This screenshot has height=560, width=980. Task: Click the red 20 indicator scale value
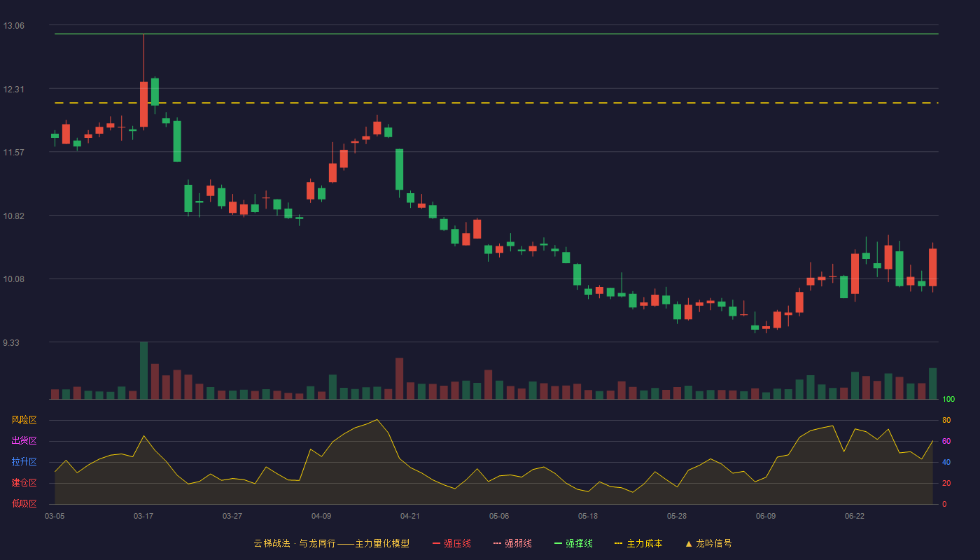[946, 483]
